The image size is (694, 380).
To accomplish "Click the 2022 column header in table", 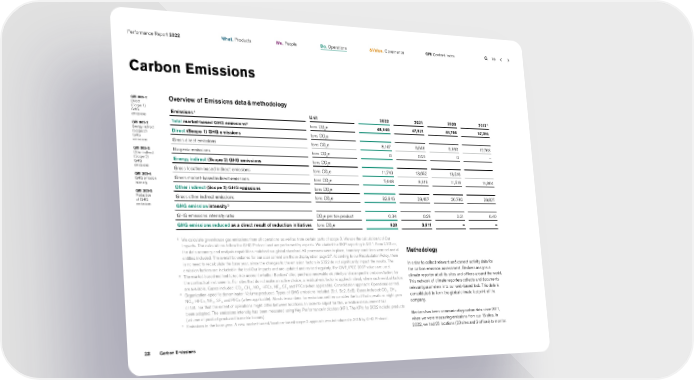I will click(x=384, y=121).
